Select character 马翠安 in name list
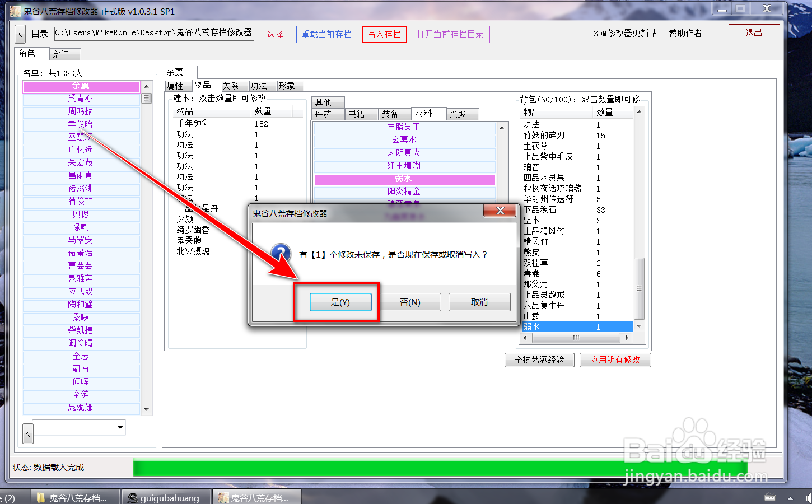The height and width of the screenshot is (504, 812). (81, 240)
